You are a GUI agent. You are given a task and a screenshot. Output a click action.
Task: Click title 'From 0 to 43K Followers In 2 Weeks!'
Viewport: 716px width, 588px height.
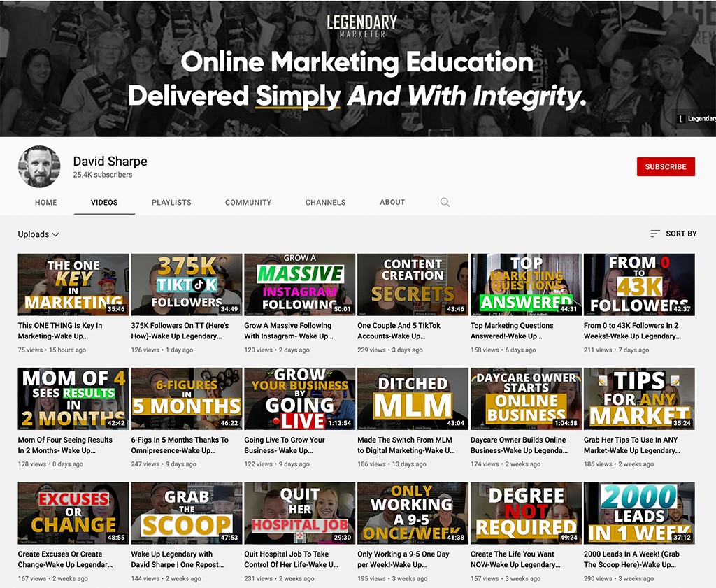(632, 331)
